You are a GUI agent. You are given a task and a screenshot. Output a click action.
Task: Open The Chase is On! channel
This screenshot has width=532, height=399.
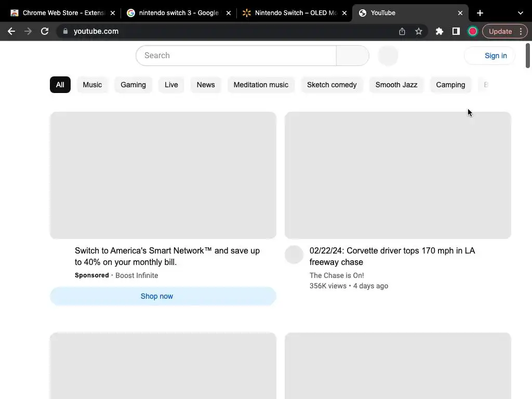pos(337,275)
